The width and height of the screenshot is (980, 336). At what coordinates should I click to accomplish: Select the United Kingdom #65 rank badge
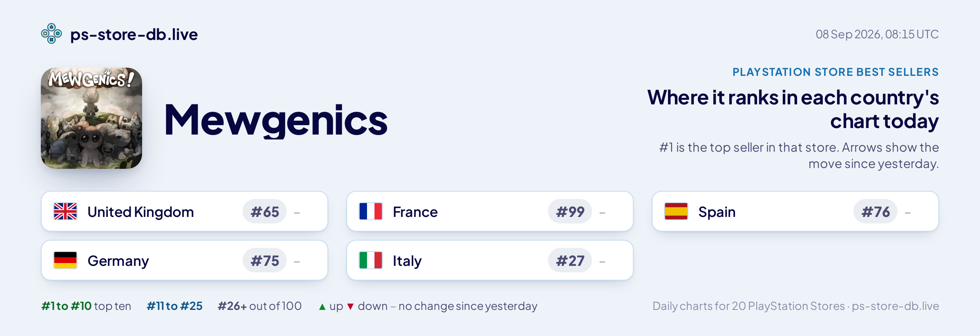265,211
